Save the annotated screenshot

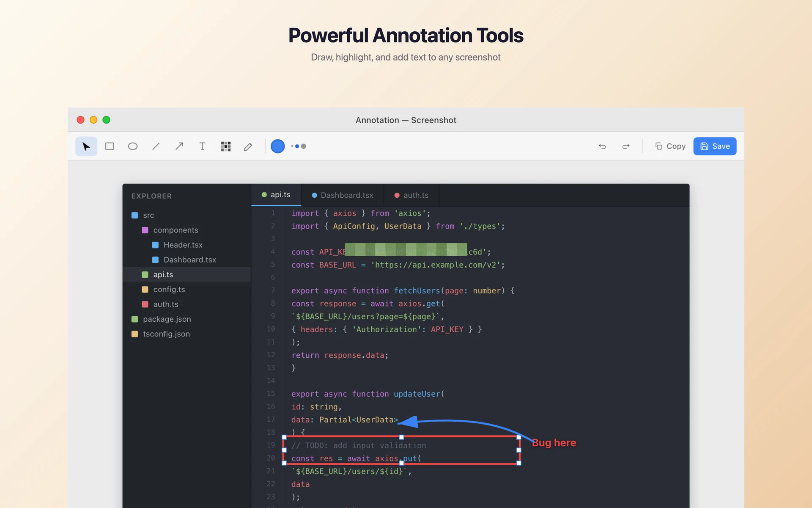(x=715, y=146)
